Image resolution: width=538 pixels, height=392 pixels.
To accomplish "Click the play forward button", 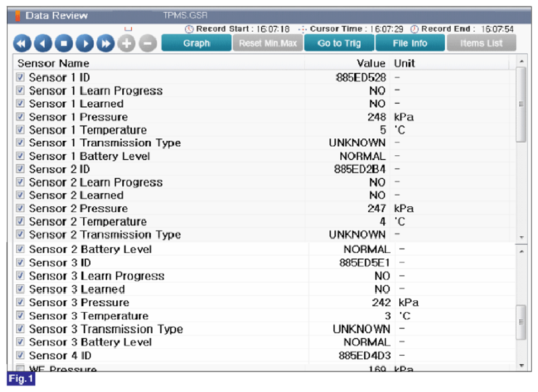I will point(85,44).
